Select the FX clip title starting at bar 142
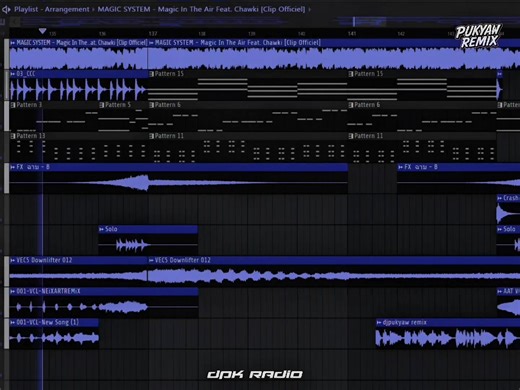This screenshot has height=390, width=520. coord(421,167)
